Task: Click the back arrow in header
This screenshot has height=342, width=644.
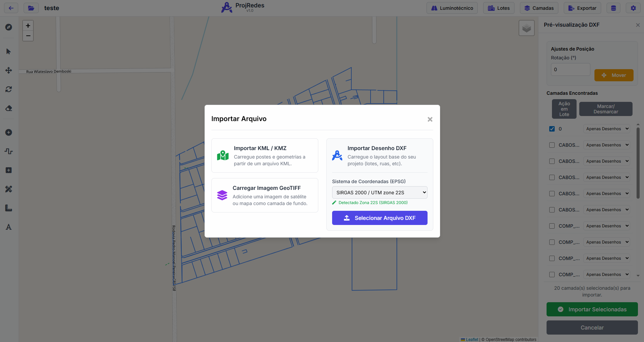Action: (x=11, y=8)
